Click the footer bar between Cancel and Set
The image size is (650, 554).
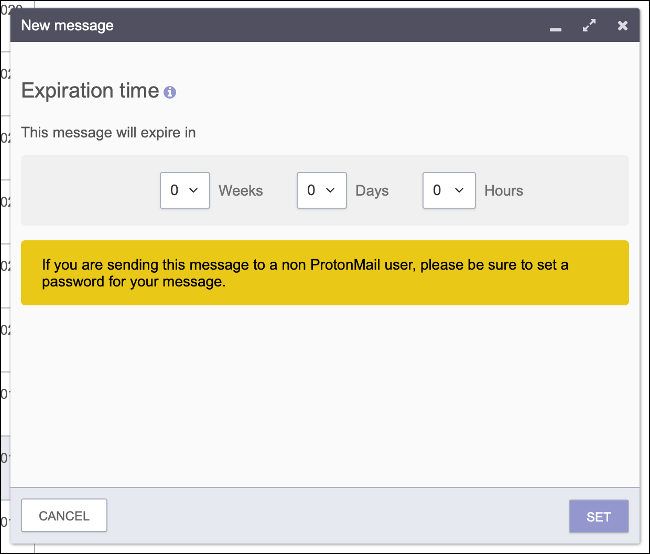tap(340, 516)
